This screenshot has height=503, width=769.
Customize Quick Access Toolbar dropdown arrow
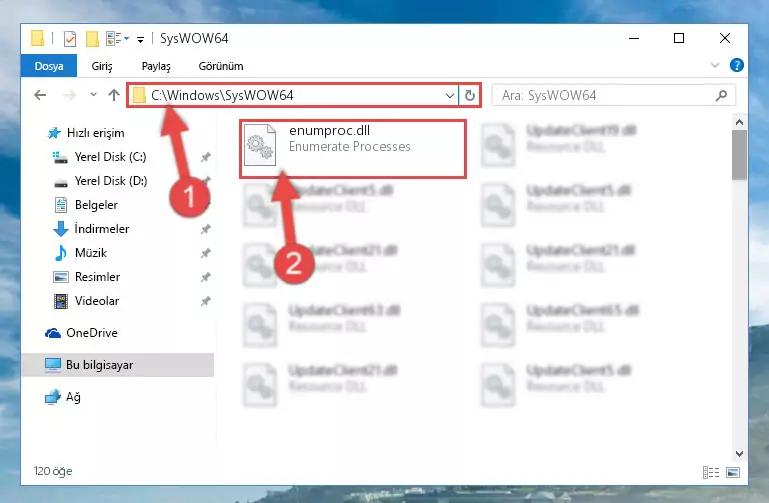[x=140, y=39]
